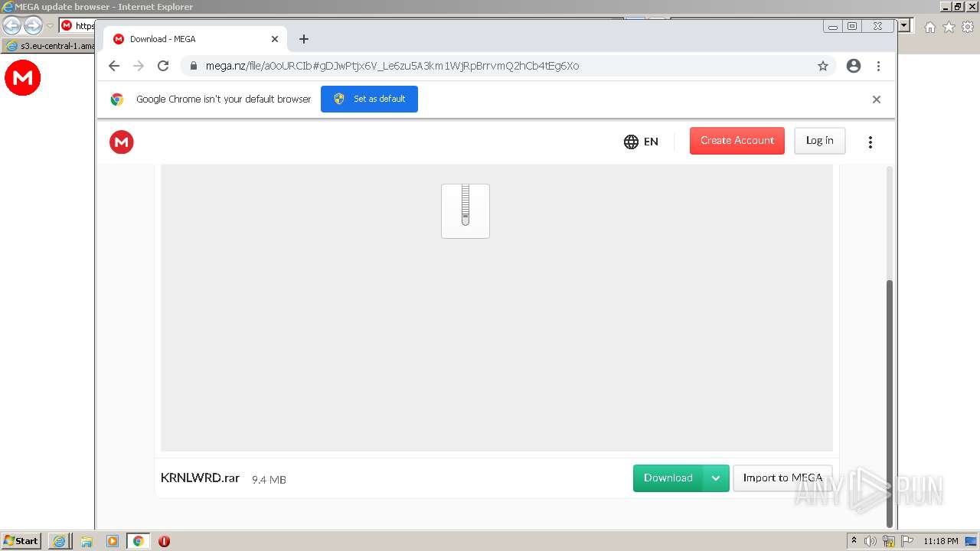Open Windows Start menu
The image size is (980, 551).
[21, 541]
